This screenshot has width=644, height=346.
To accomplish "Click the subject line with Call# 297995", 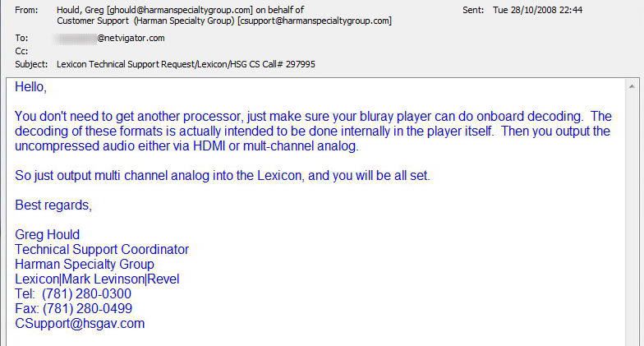I will tap(186, 64).
